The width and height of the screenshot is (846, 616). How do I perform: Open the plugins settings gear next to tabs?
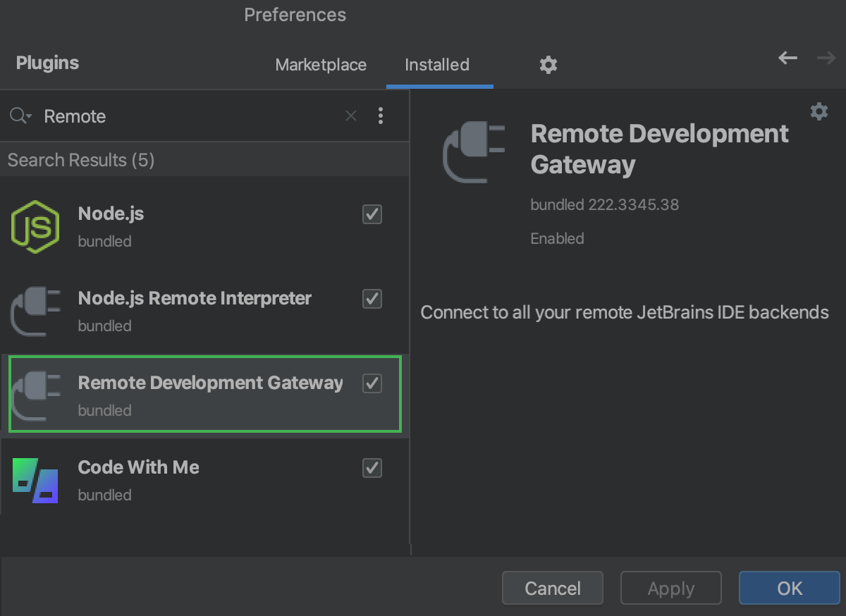point(548,65)
